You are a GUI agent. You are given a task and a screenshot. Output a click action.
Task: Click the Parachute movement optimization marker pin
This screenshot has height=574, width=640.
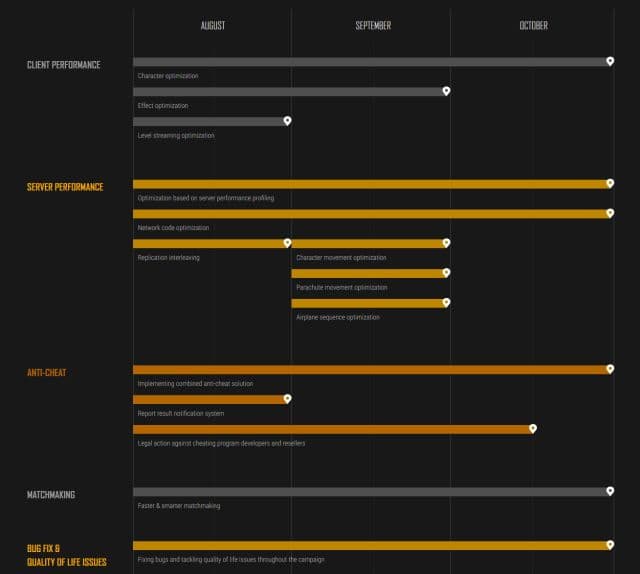446,273
